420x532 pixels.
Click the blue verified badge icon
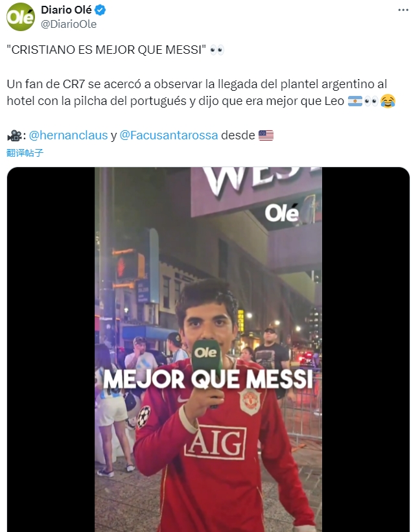tap(100, 10)
